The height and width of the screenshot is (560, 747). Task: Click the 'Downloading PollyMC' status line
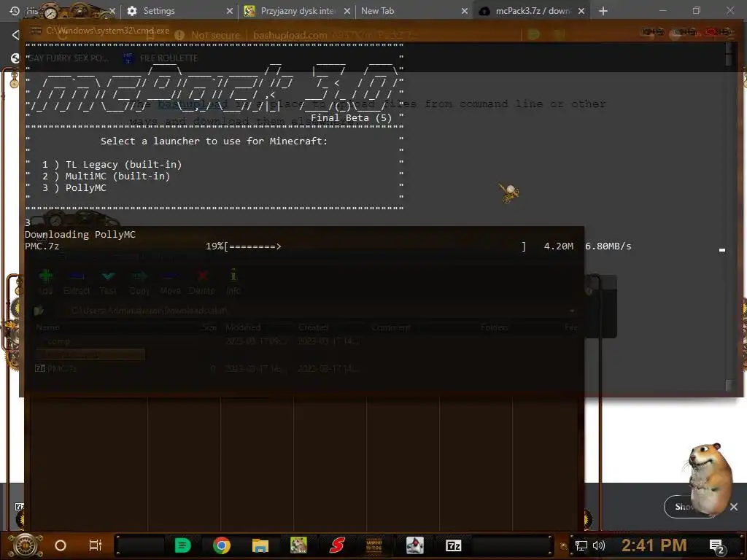tap(80, 234)
